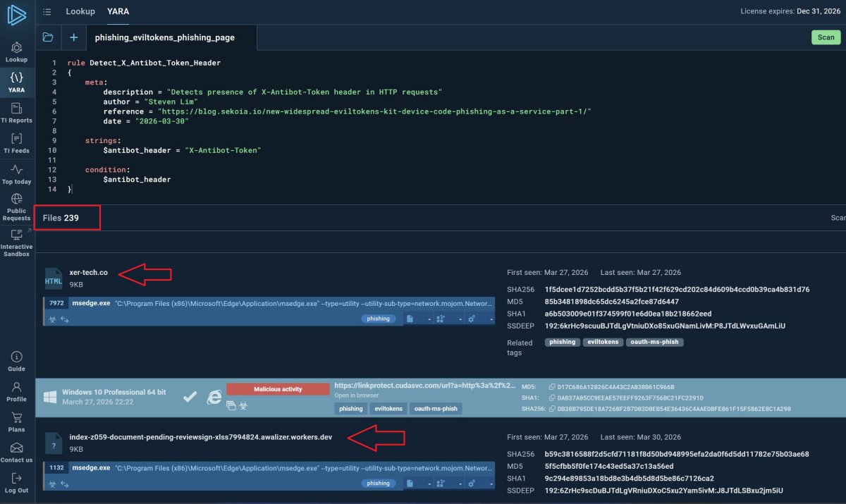Open the Lookup section in sidebar

[16, 52]
